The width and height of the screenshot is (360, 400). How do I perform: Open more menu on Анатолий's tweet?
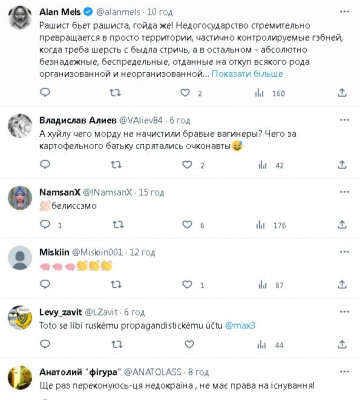(344, 372)
